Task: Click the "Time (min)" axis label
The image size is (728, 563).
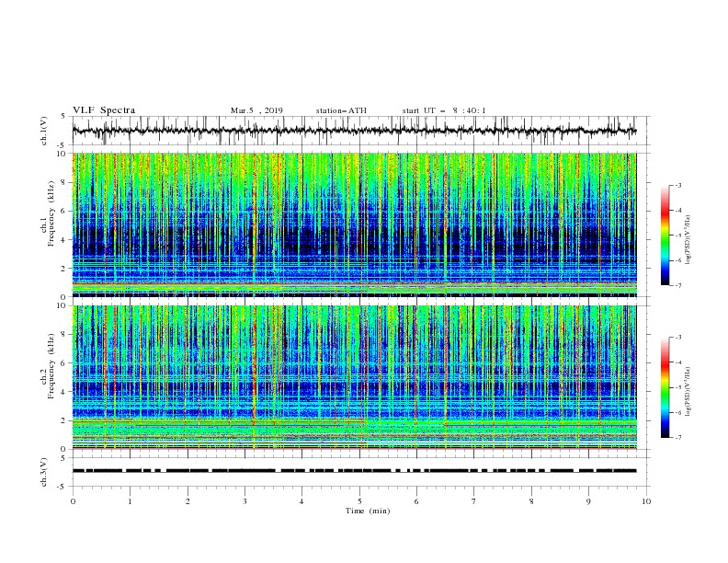Action: click(368, 511)
